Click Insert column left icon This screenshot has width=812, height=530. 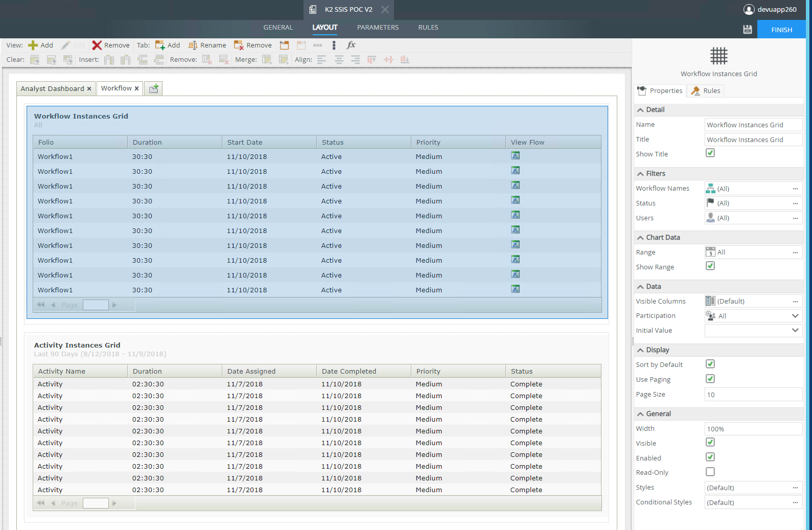(x=109, y=60)
